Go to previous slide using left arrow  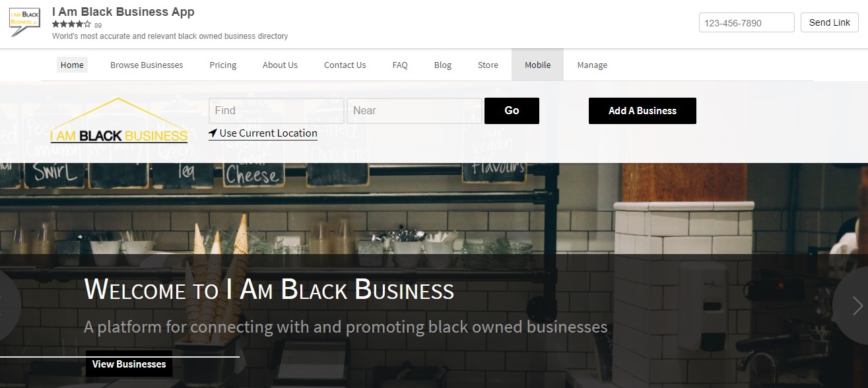[x=7, y=306]
